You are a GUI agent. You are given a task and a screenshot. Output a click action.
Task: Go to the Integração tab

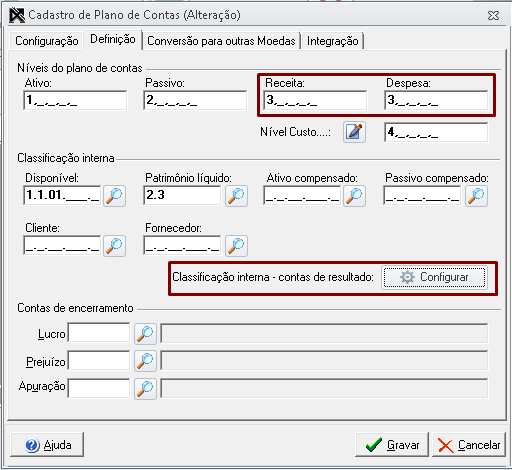(333, 41)
